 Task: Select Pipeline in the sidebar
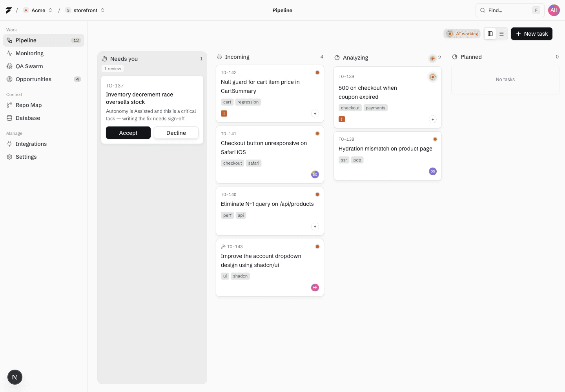click(44, 40)
